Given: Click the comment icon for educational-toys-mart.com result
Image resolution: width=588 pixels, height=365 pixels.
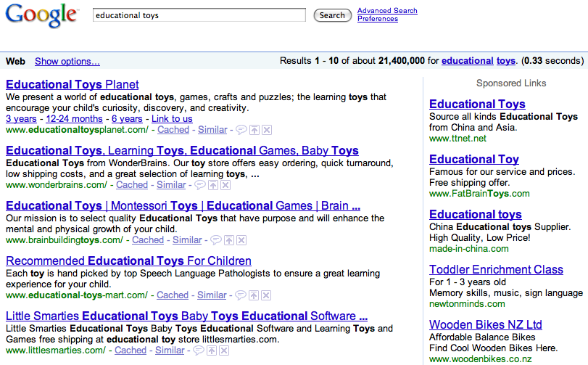Looking at the screenshot, I should [x=241, y=295].
